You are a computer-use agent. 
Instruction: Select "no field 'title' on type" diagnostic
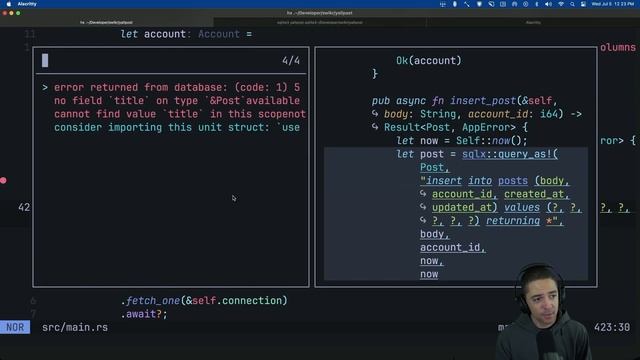[x=177, y=100]
